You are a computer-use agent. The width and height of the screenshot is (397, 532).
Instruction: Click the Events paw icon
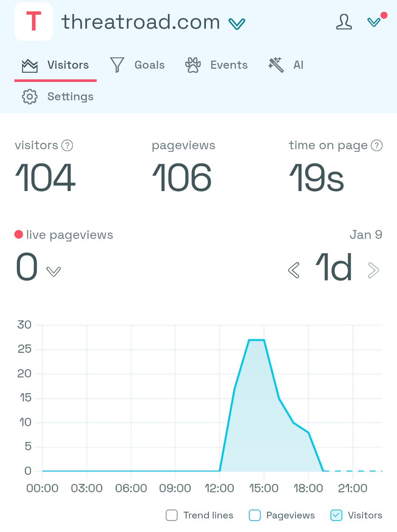[x=193, y=66]
